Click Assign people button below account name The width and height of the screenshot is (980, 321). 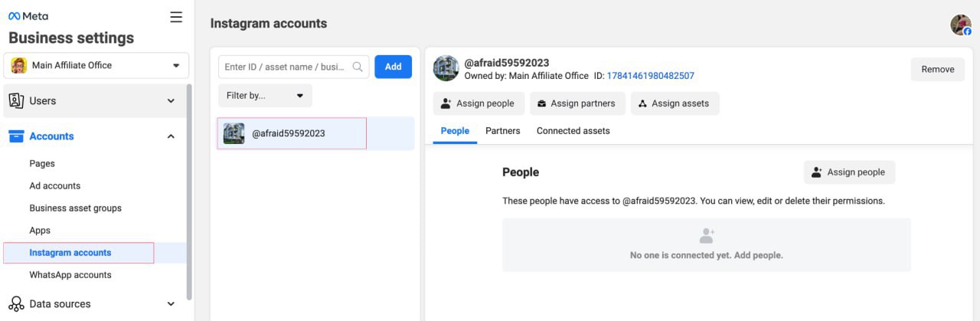tap(479, 103)
